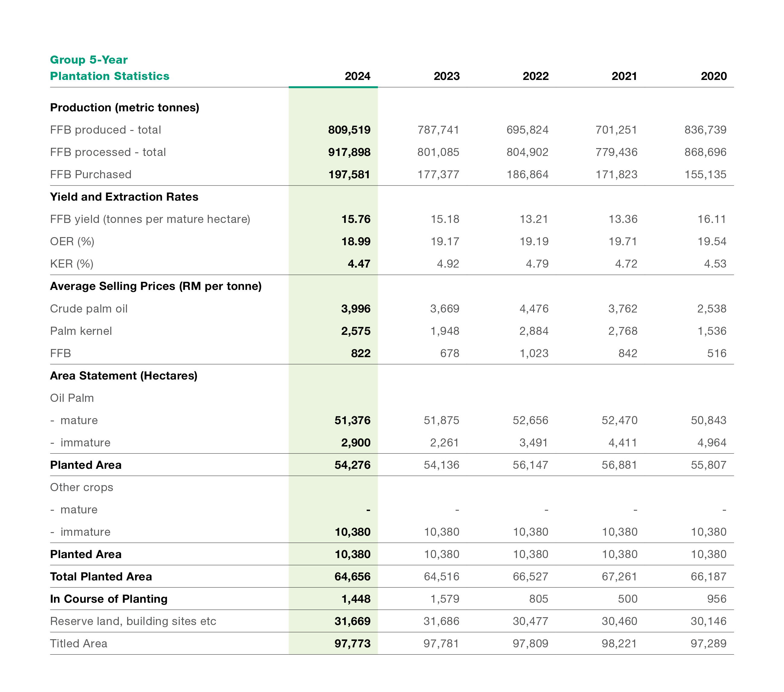784x692 pixels.
Task: Click the 2021 column header
Action: coord(624,76)
